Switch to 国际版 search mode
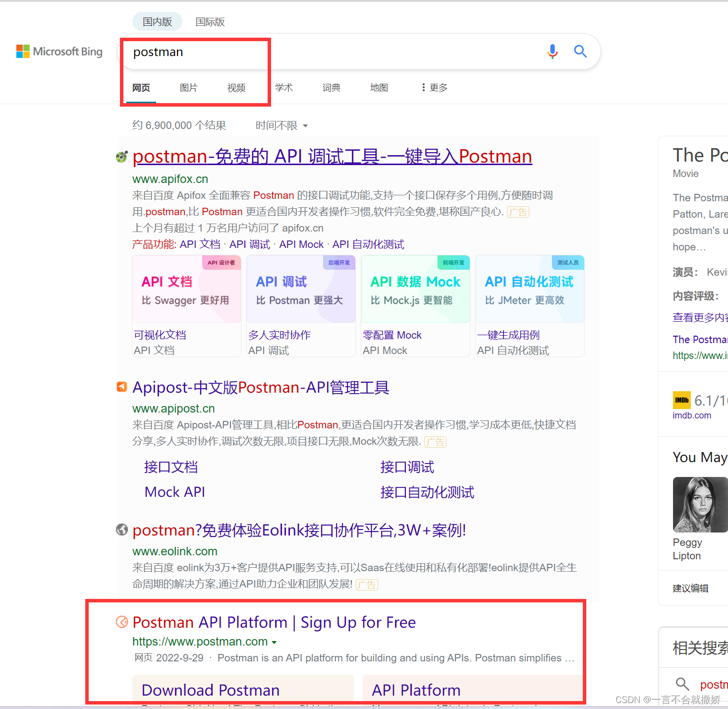 pos(210,22)
